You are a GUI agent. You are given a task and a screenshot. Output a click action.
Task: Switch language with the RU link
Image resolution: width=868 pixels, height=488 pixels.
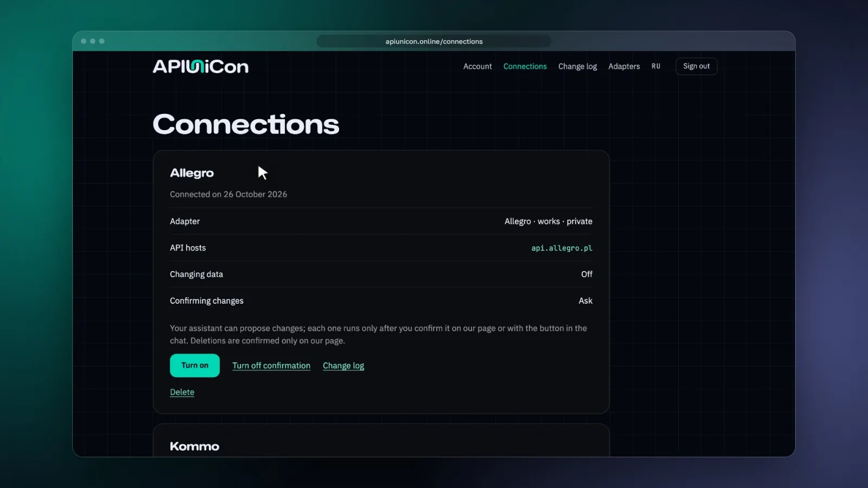pyautogui.click(x=656, y=66)
